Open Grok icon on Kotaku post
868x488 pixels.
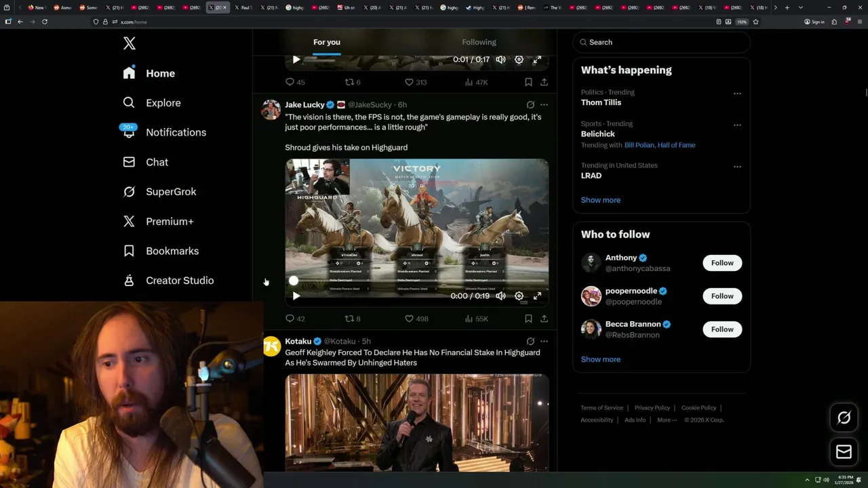click(530, 342)
